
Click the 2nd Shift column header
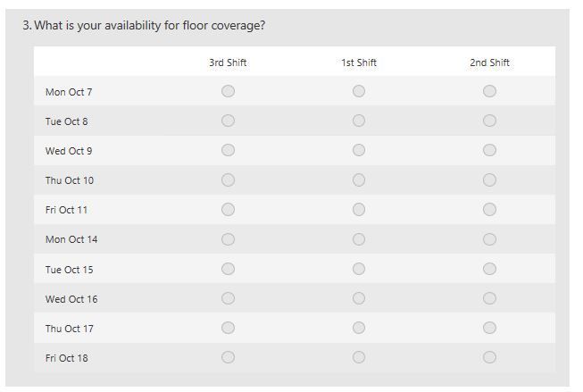tap(489, 63)
